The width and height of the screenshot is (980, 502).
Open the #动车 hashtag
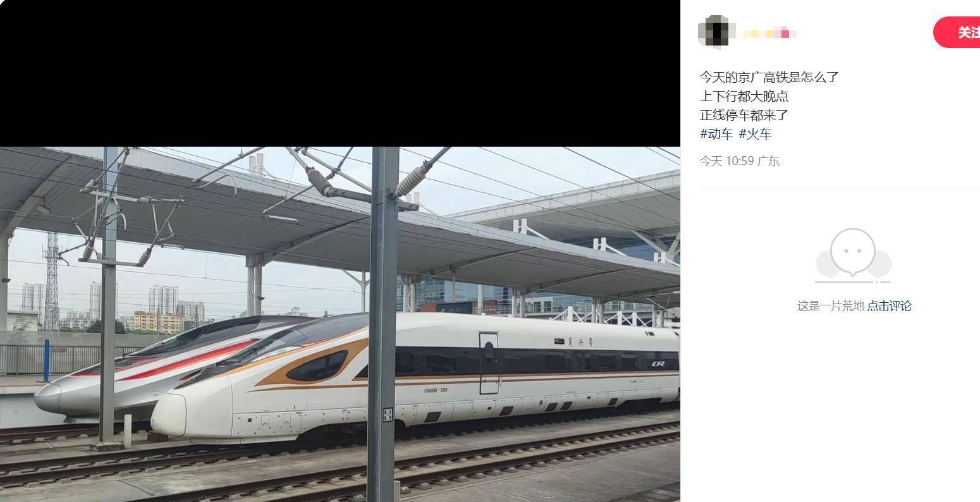(x=716, y=134)
